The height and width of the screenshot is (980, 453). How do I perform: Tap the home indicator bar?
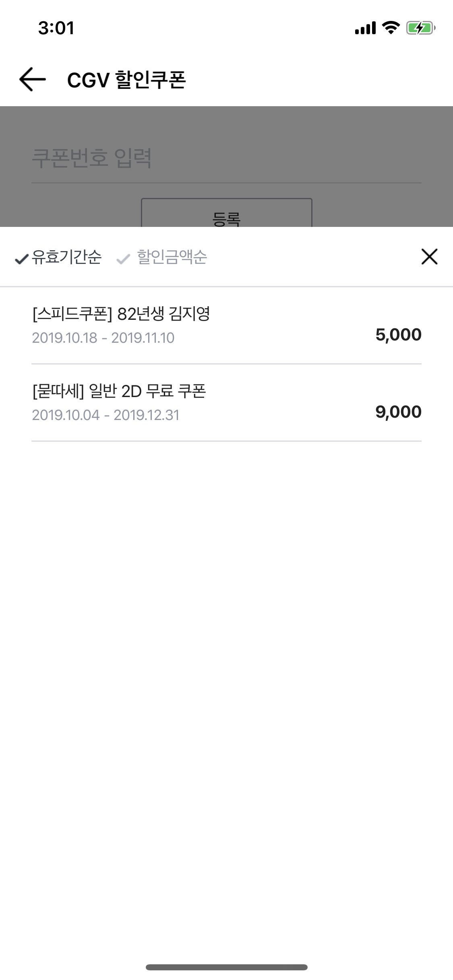click(x=226, y=967)
